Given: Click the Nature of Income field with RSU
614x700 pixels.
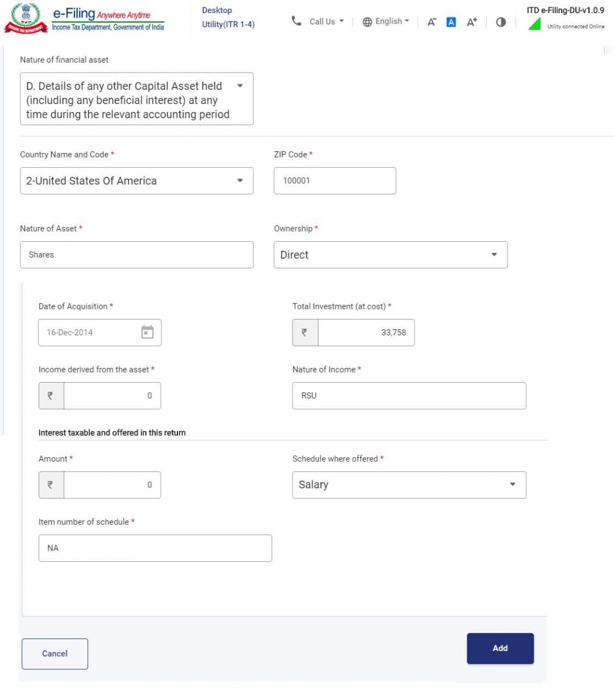Looking at the screenshot, I should (x=409, y=396).
